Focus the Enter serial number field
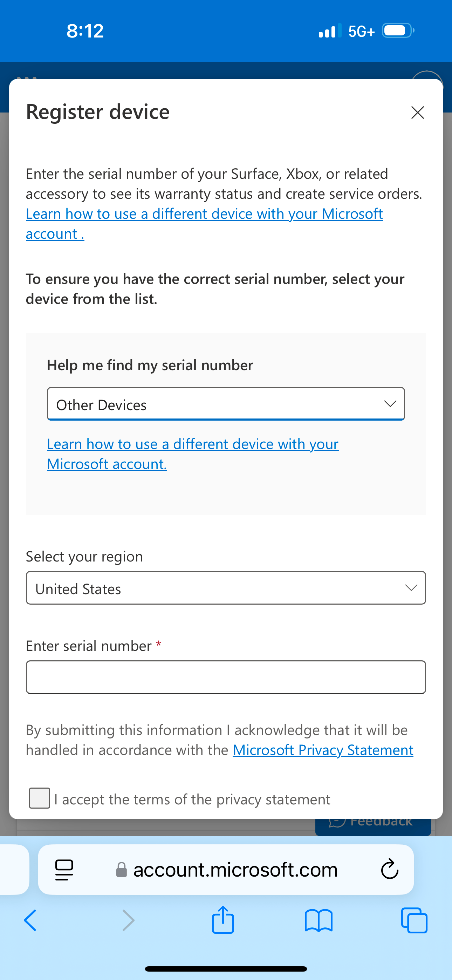Image resolution: width=452 pixels, height=980 pixels. (226, 677)
